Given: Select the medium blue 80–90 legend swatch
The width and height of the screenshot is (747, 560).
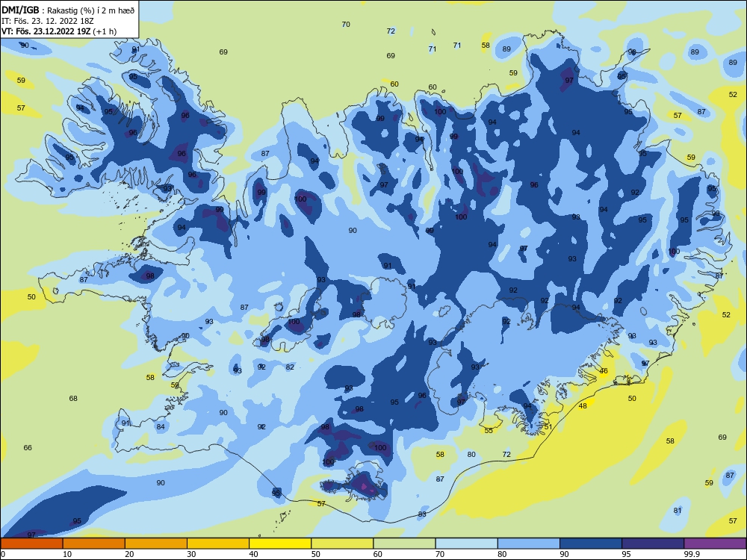Looking at the screenshot, I should click(528, 544).
